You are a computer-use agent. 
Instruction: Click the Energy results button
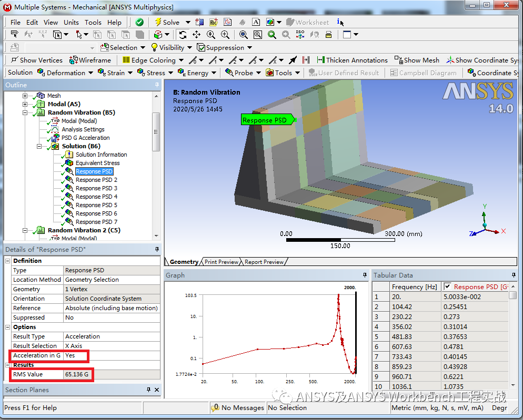194,73
